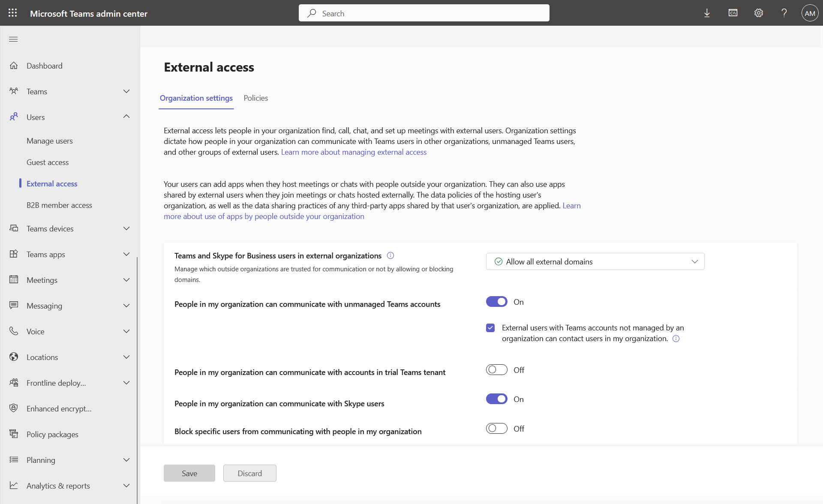Click the Discard button
The image size is (823, 504).
pos(249,473)
